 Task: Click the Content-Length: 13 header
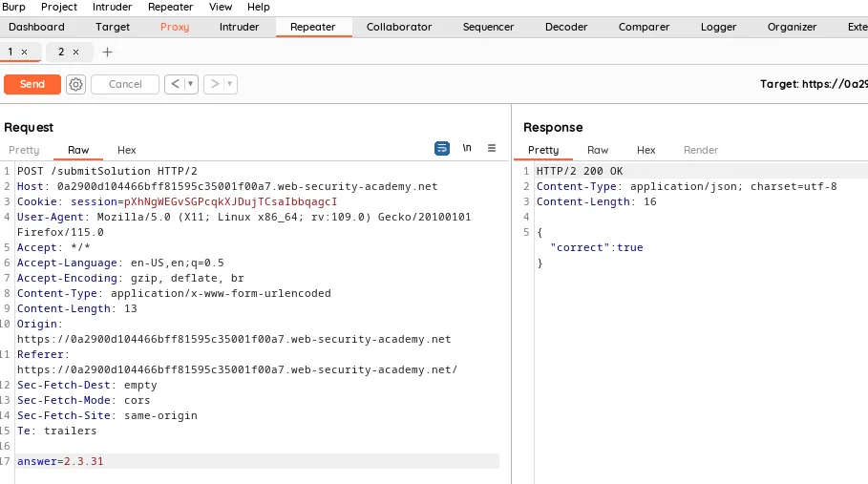(x=76, y=308)
